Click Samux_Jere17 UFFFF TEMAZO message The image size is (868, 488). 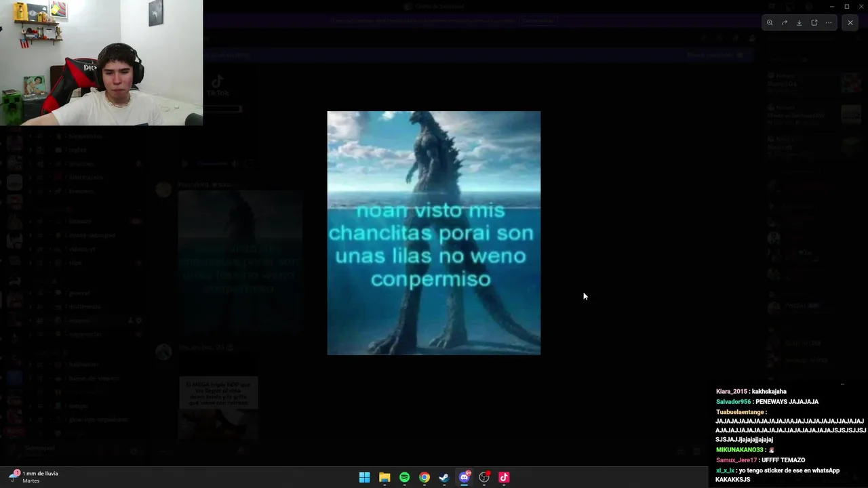pyautogui.click(x=760, y=460)
